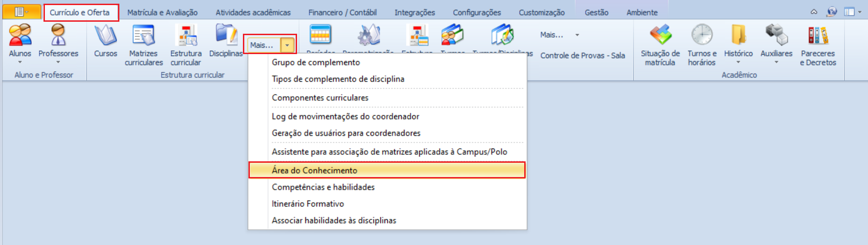This screenshot has height=245, width=868.
Task: Switch to Matrícula e Avaliação tab
Action: pyautogui.click(x=162, y=12)
